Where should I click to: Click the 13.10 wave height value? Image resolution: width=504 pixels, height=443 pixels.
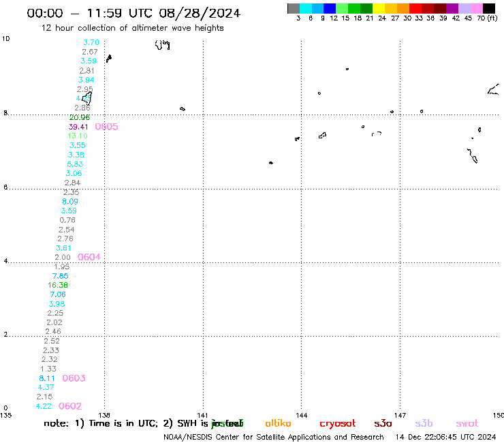tap(78, 136)
